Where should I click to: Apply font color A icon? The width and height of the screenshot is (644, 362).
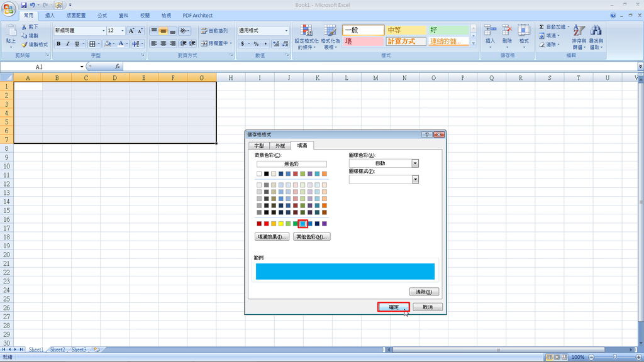(x=121, y=44)
